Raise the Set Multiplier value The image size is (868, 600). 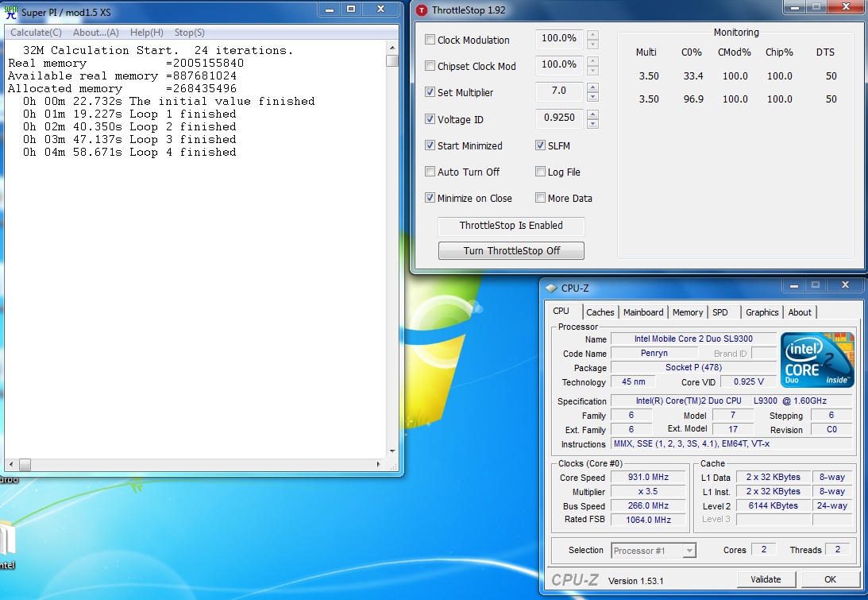(592, 87)
